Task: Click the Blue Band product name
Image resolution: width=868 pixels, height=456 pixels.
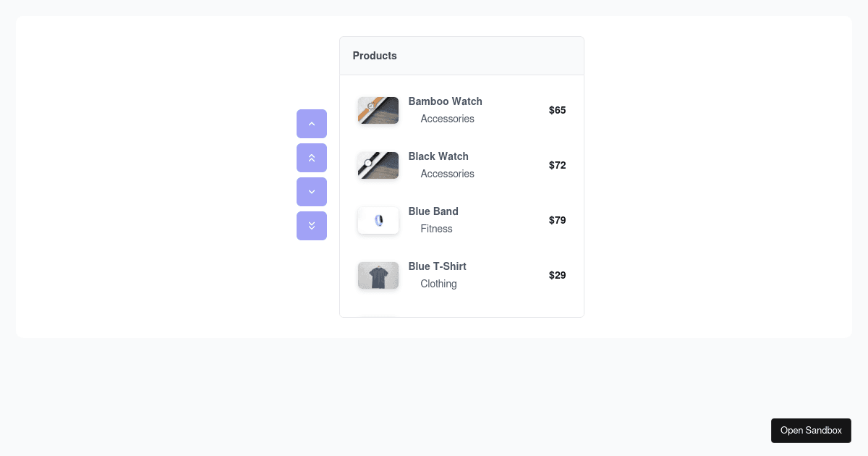Action: (433, 211)
